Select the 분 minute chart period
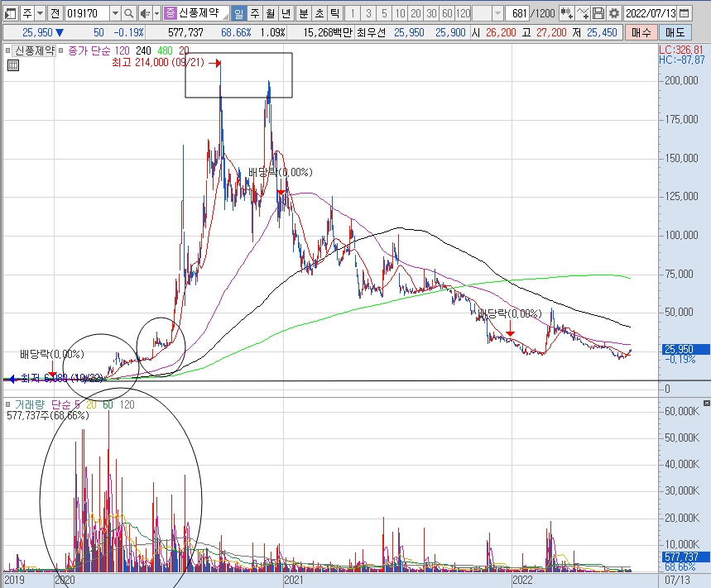Image resolution: width=711 pixels, height=588 pixels. click(303, 13)
